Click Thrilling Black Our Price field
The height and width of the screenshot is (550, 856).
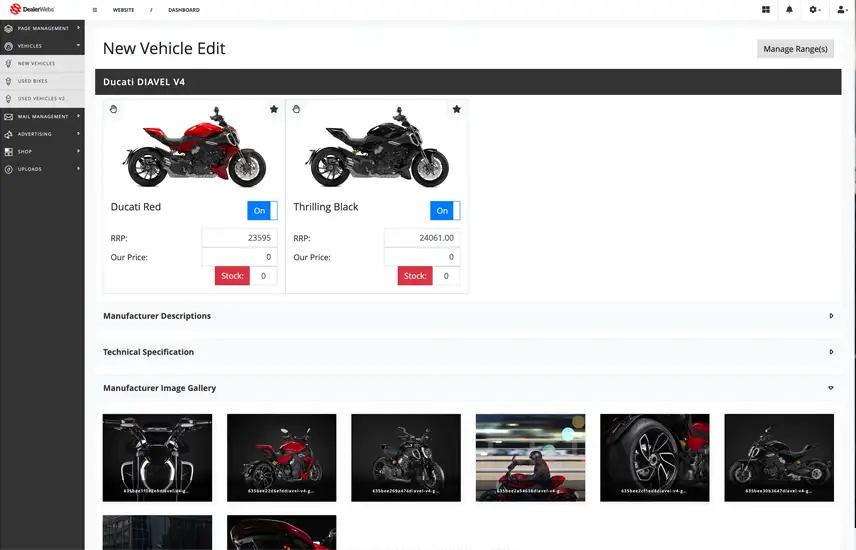[423, 257]
